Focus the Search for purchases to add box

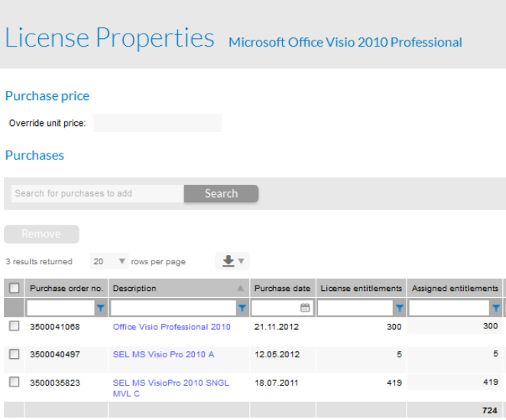point(98,193)
